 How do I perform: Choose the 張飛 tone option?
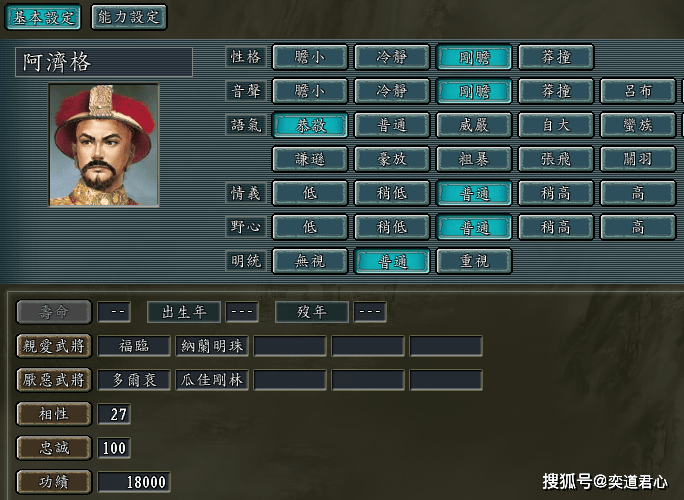[x=556, y=159]
